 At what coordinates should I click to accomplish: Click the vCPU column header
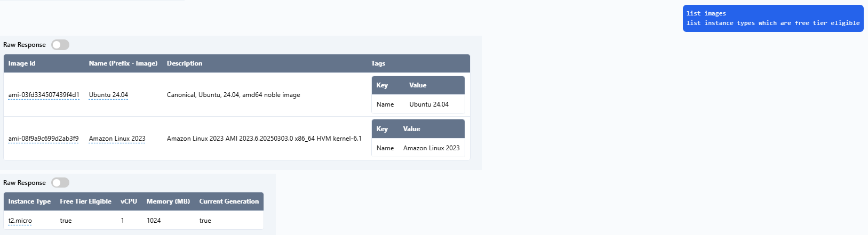click(129, 201)
